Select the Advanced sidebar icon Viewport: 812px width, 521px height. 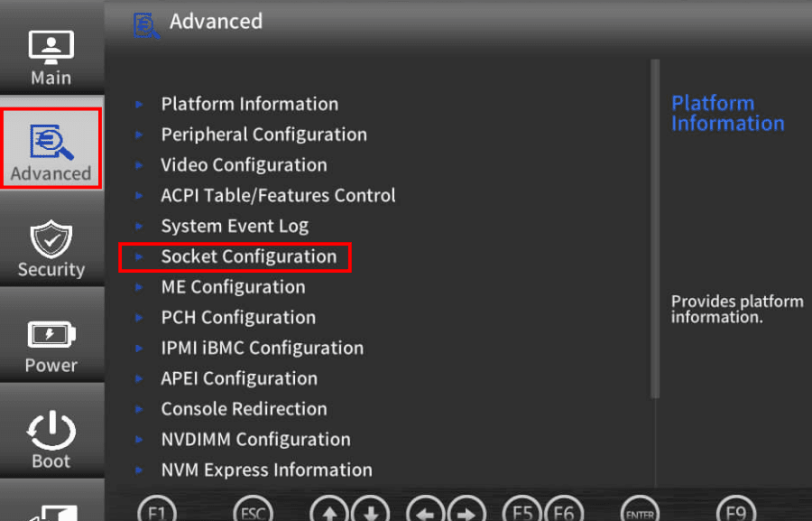(x=51, y=142)
